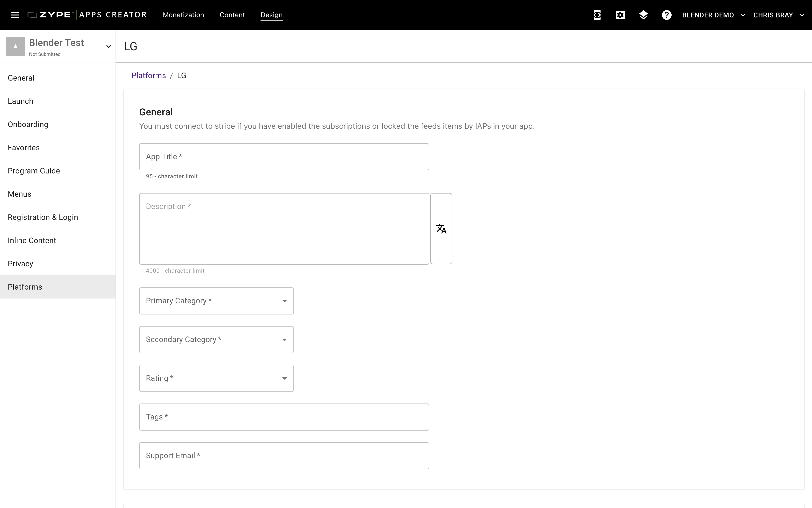Open the settings gear icon
The width and height of the screenshot is (812, 508).
click(x=620, y=15)
